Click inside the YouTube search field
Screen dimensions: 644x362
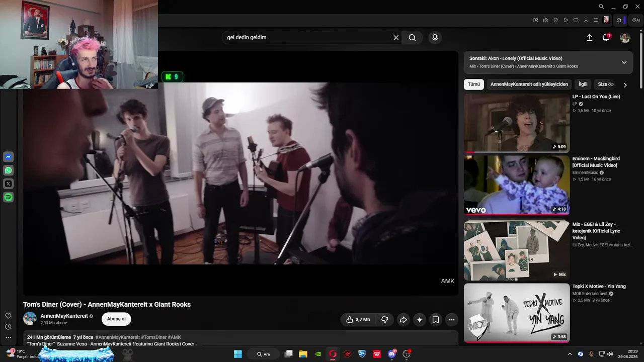coord(307,38)
